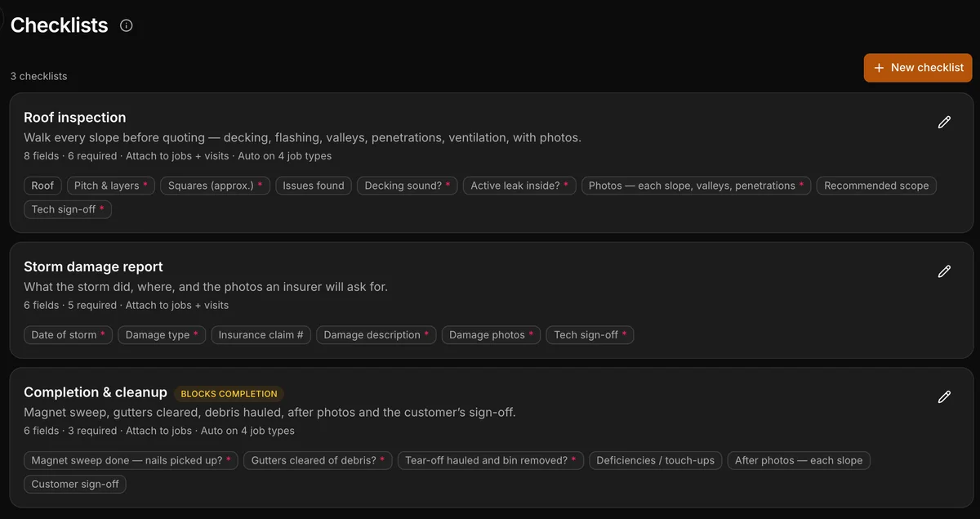
Task: Click the Checklists page heading
Action: [x=59, y=25]
